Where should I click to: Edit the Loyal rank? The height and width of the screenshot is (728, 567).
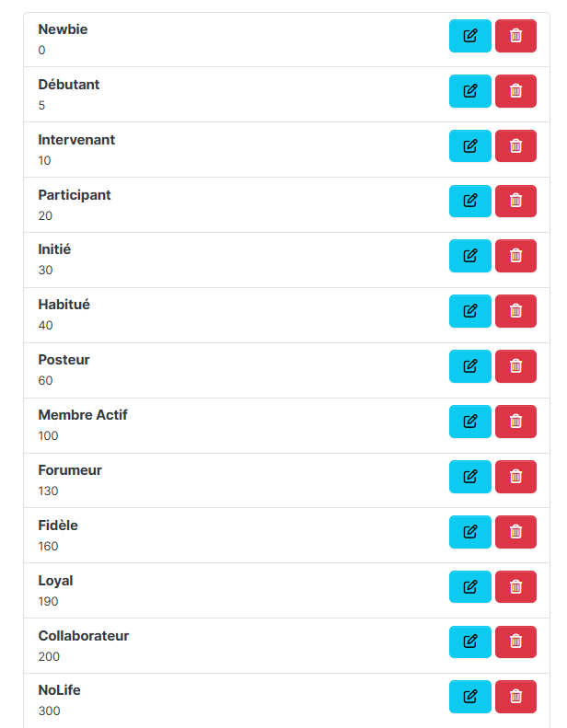click(470, 587)
